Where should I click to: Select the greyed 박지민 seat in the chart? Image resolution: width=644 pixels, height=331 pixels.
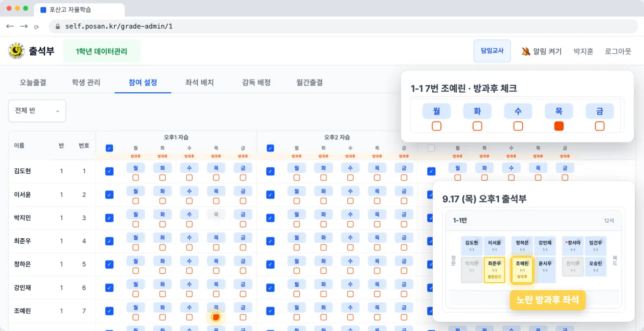[x=471, y=270]
